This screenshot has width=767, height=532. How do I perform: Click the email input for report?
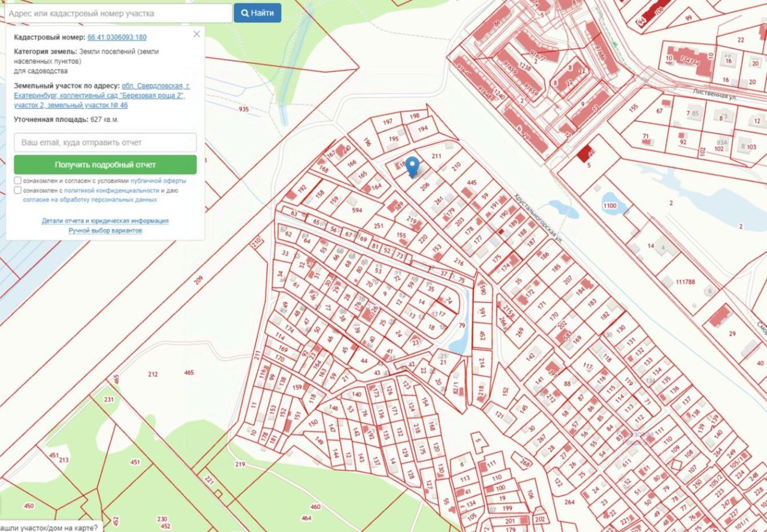tap(105, 143)
